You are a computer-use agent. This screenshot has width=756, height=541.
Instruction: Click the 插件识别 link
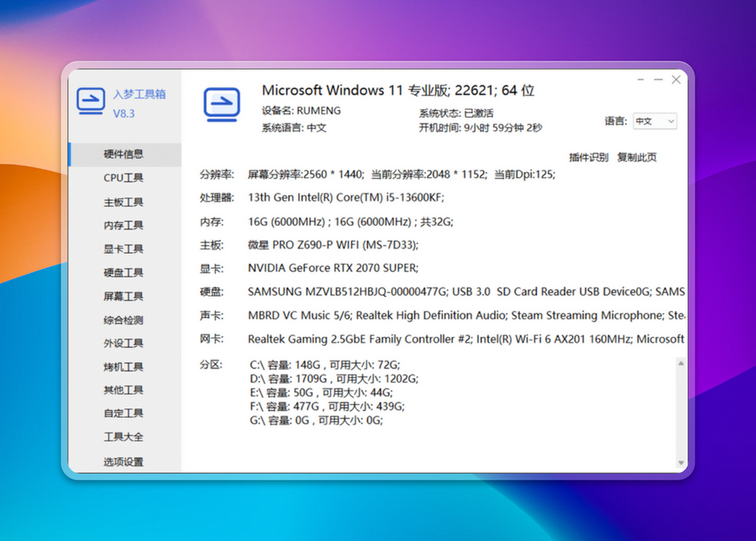pyautogui.click(x=588, y=157)
